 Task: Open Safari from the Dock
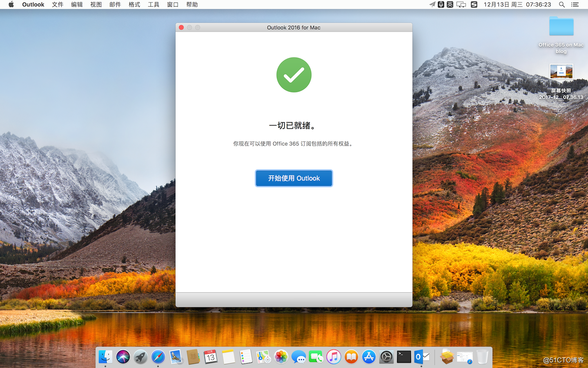click(158, 357)
